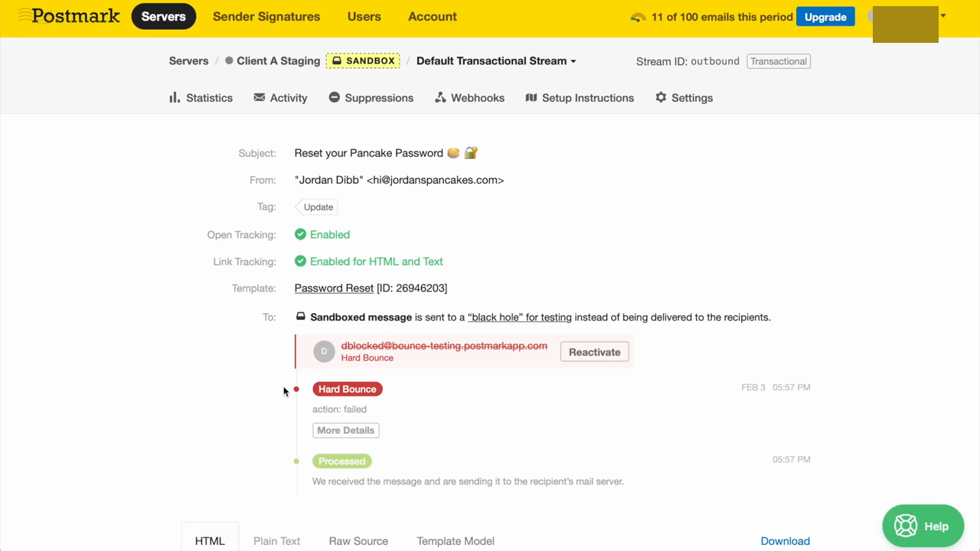Click the green Processed badge

[341, 461]
